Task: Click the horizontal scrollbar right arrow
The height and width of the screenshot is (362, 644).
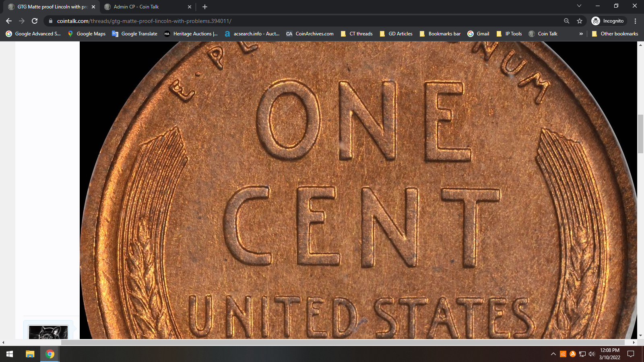Action: [x=634, y=342]
